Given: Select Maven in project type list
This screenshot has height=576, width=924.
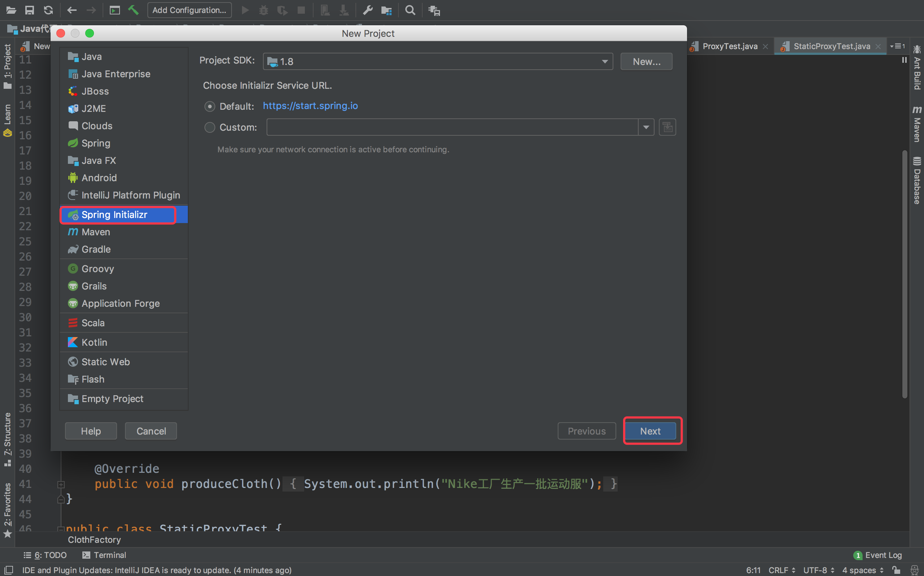Looking at the screenshot, I should [96, 232].
